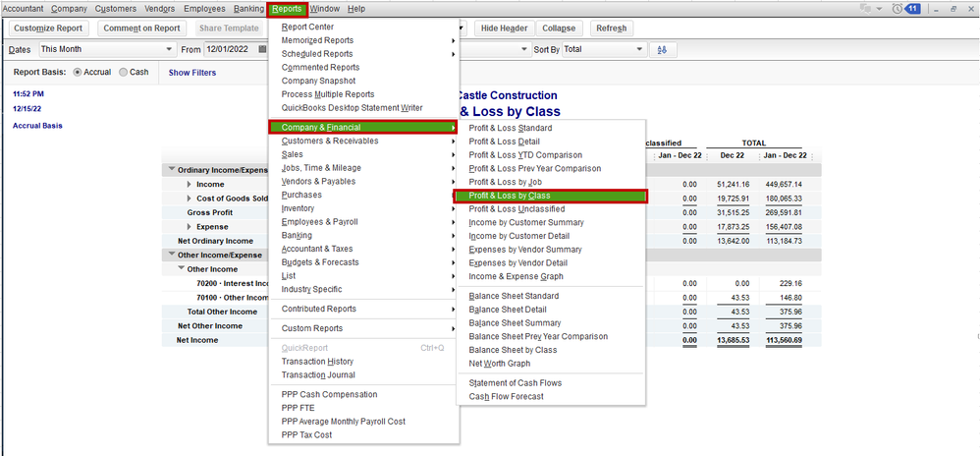
Task: Open the From date calendar picker icon
Action: pos(262,49)
